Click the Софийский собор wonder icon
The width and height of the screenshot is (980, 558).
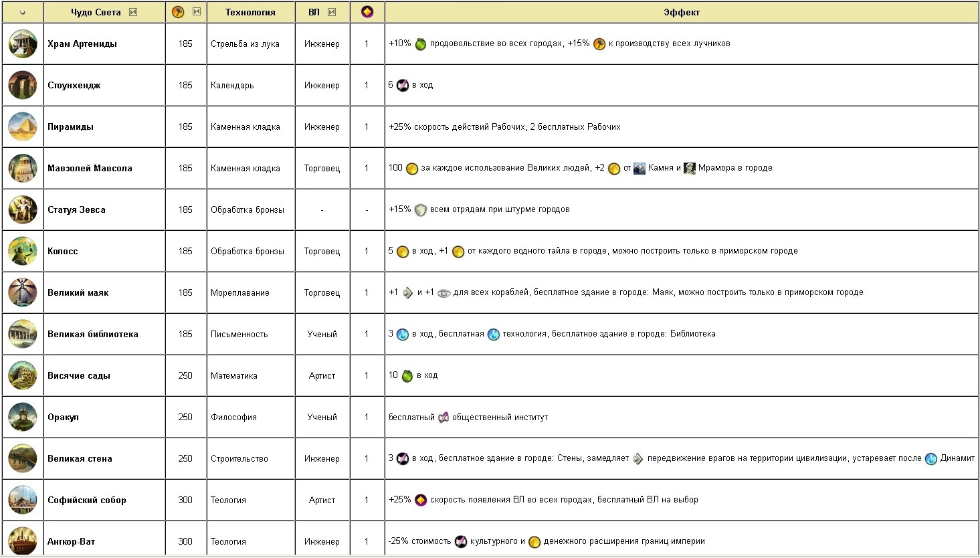pos(23,500)
